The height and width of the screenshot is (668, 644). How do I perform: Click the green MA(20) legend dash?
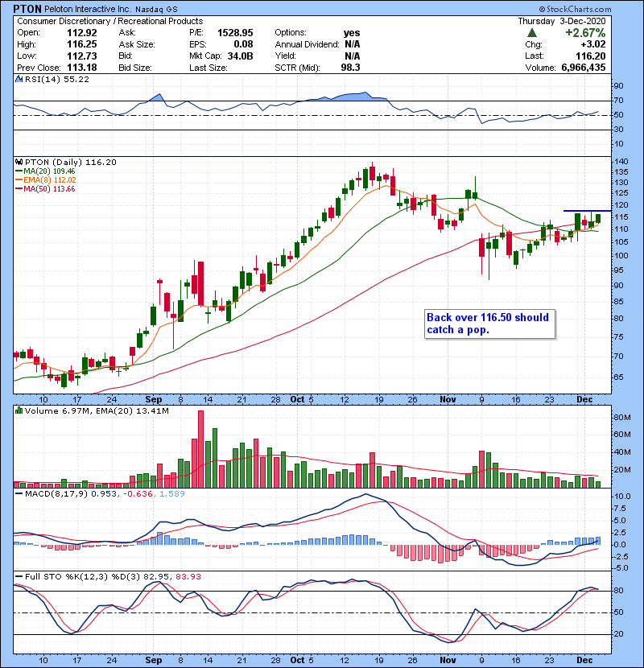[19, 171]
